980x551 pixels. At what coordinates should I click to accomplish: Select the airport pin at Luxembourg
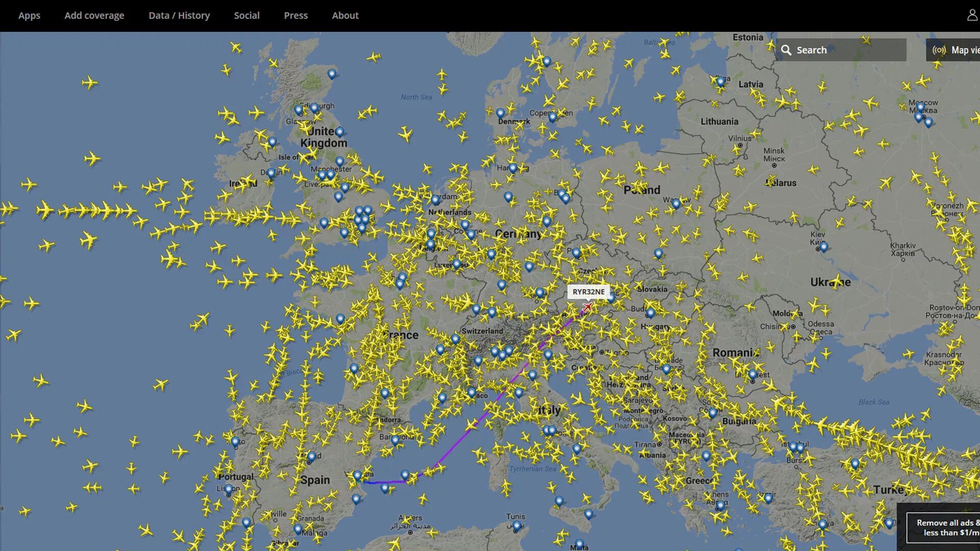point(457,264)
